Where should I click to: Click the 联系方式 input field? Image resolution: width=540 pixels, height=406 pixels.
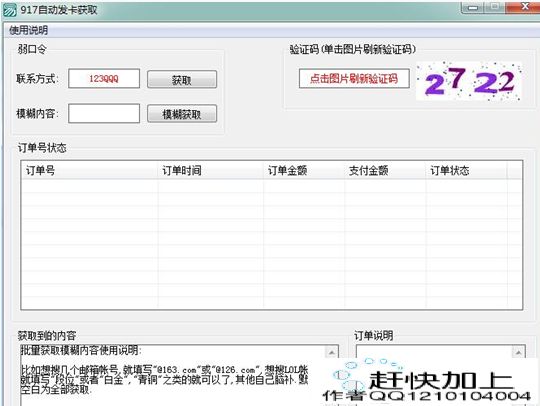click(x=104, y=79)
